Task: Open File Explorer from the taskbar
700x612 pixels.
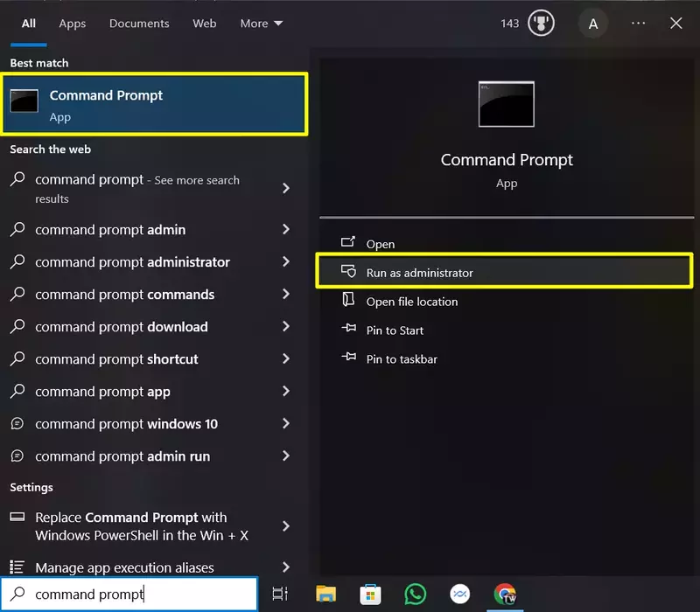Action: point(325,593)
